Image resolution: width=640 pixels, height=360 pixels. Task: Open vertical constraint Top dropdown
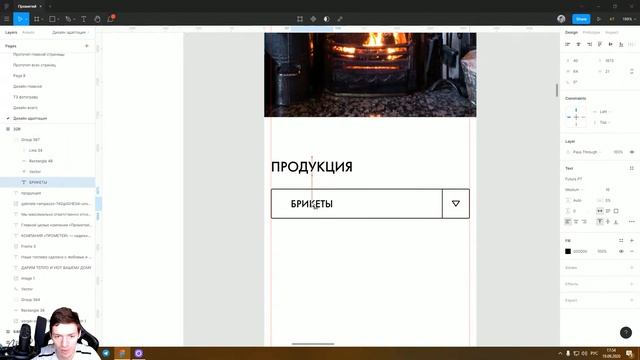604,122
